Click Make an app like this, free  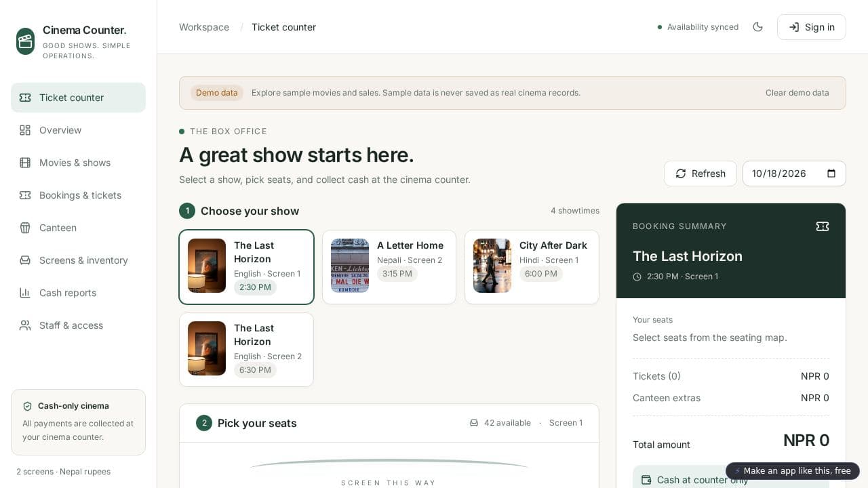coord(793,471)
